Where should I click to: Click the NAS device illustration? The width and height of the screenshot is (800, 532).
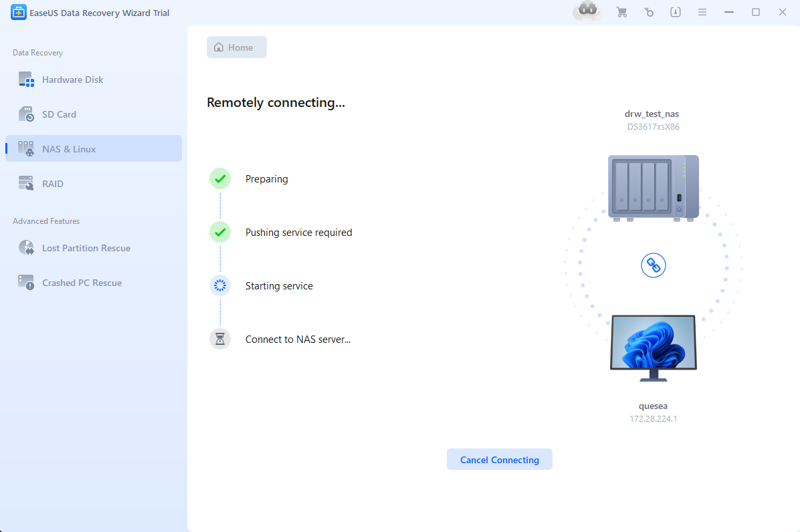pos(653,188)
